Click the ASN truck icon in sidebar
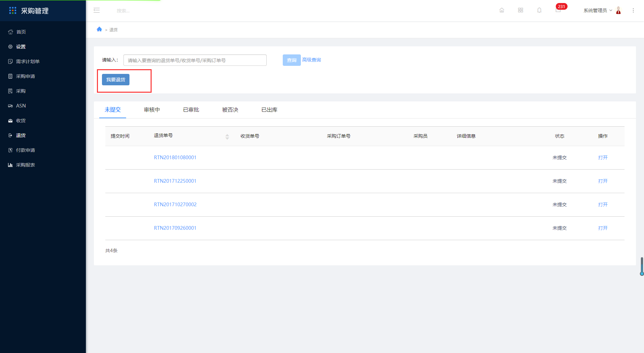 tap(10, 106)
